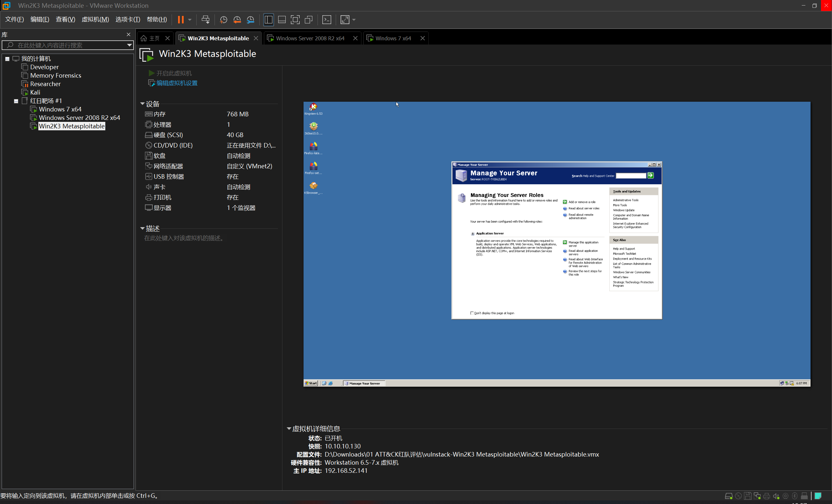Revert to snapshot with the orange arrow clock icon
The height and width of the screenshot is (504, 832).
pyautogui.click(x=237, y=19)
